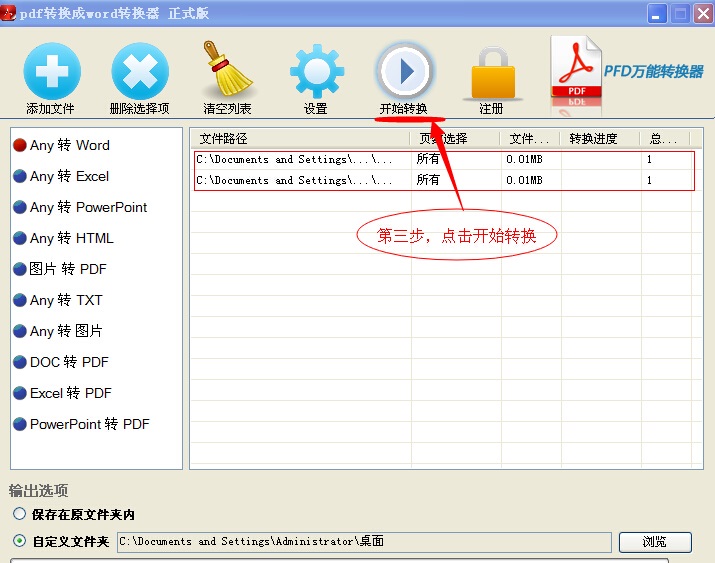Screen dimensions: 715x563
Task: Clear the list with 清空列表 broom icon
Action: coord(228,68)
